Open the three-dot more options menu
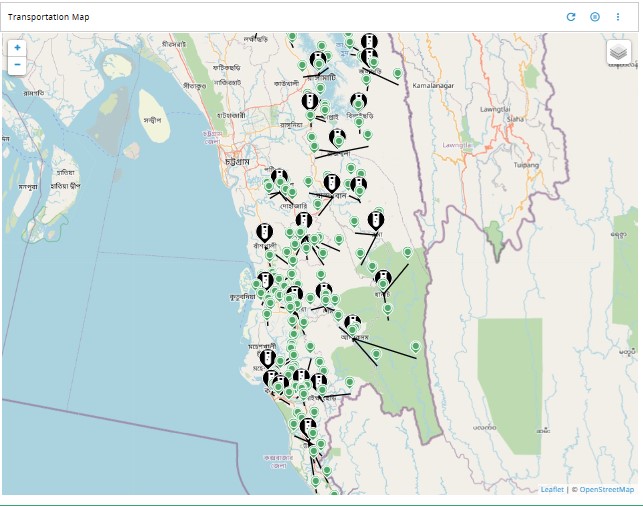The image size is (643, 507). click(618, 17)
